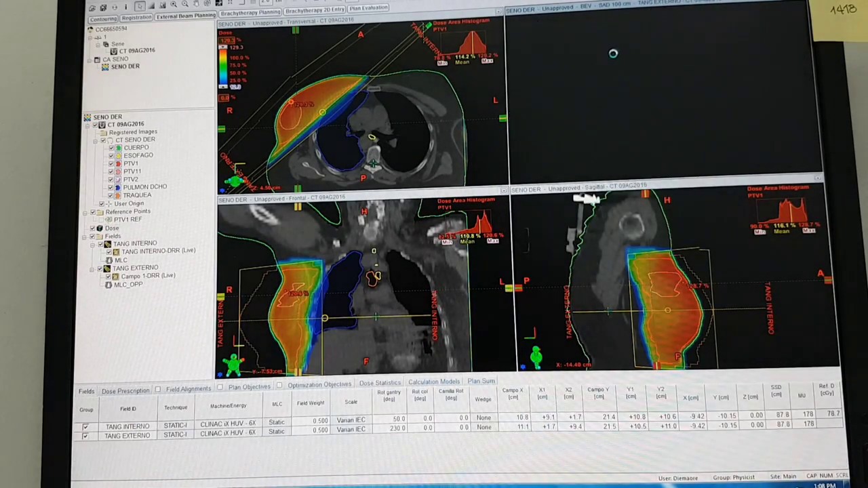Click green patient orientation figure in Transversal view
The width and height of the screenshot is (868, 488).
coord(235,180)
